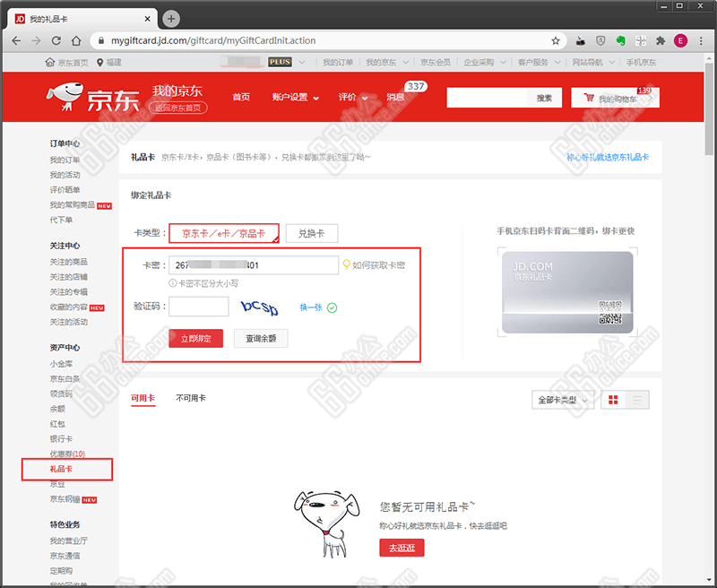Expand the PLUS account dropdown
This screenshot has width=717, height=588.
[302, 62]
